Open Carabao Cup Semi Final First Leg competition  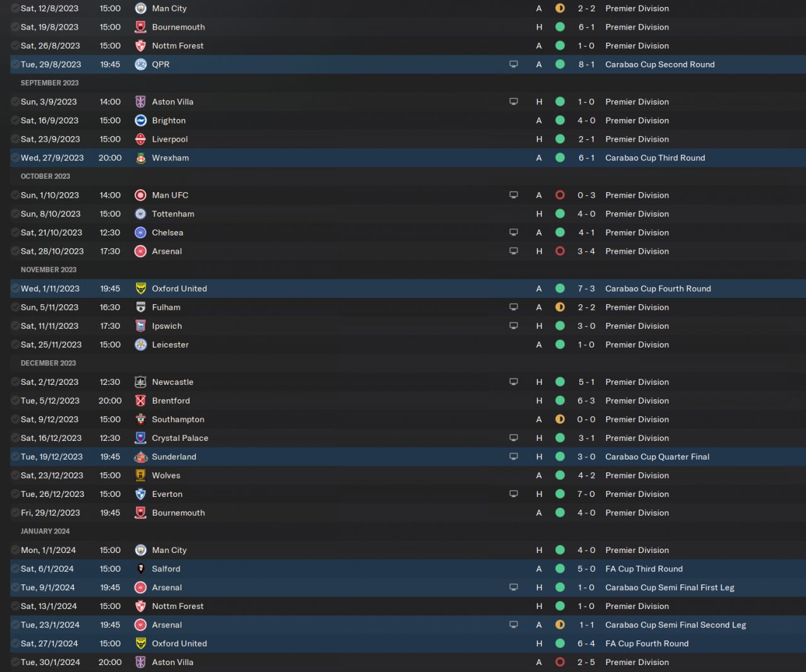point(669,588)
